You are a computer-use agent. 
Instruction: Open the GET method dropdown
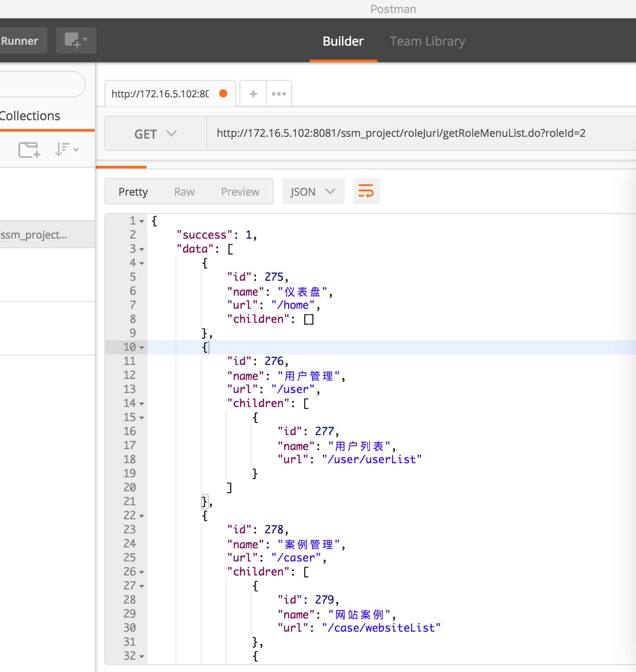(155, 134)
